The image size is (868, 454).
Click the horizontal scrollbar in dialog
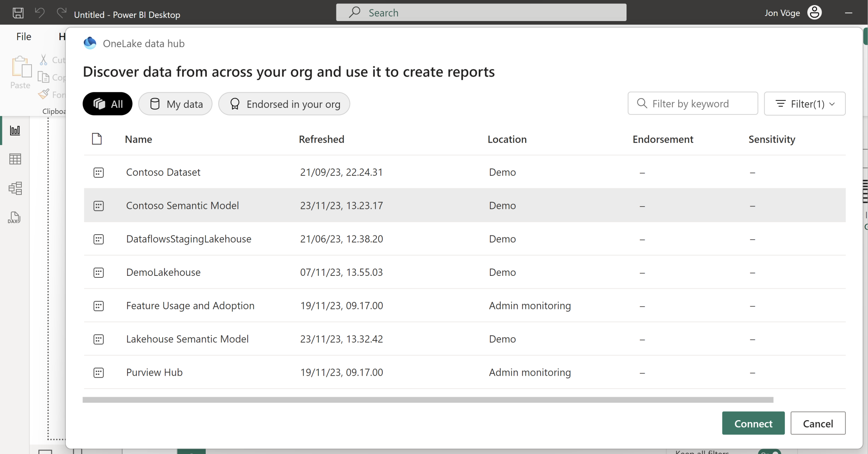click(428, 400)
